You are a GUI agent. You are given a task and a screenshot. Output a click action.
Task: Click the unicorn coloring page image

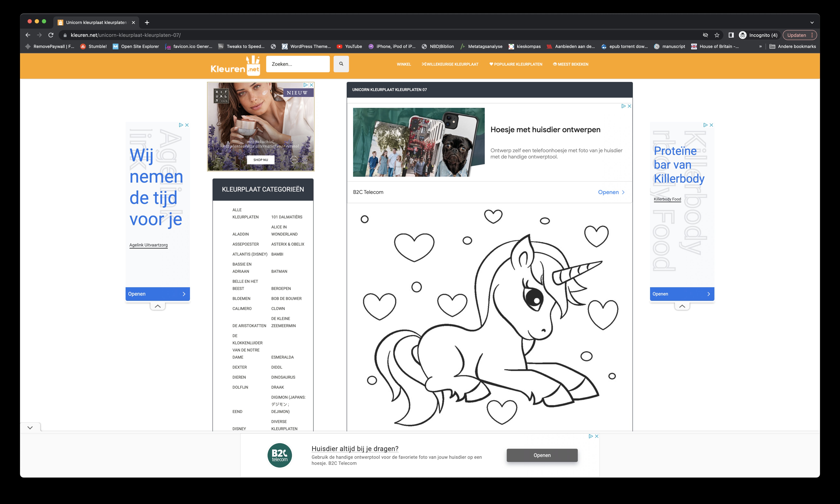tap(490, 318)
